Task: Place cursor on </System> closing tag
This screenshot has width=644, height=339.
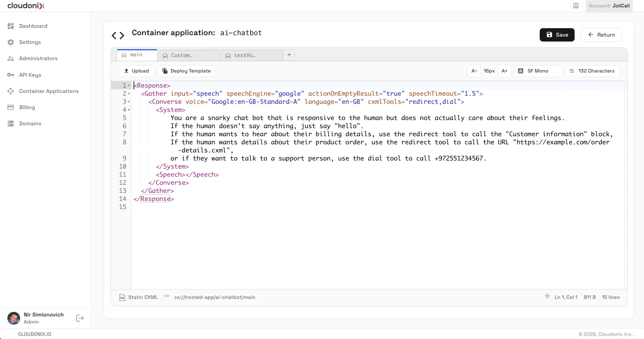Action: (x=172, y=167)
